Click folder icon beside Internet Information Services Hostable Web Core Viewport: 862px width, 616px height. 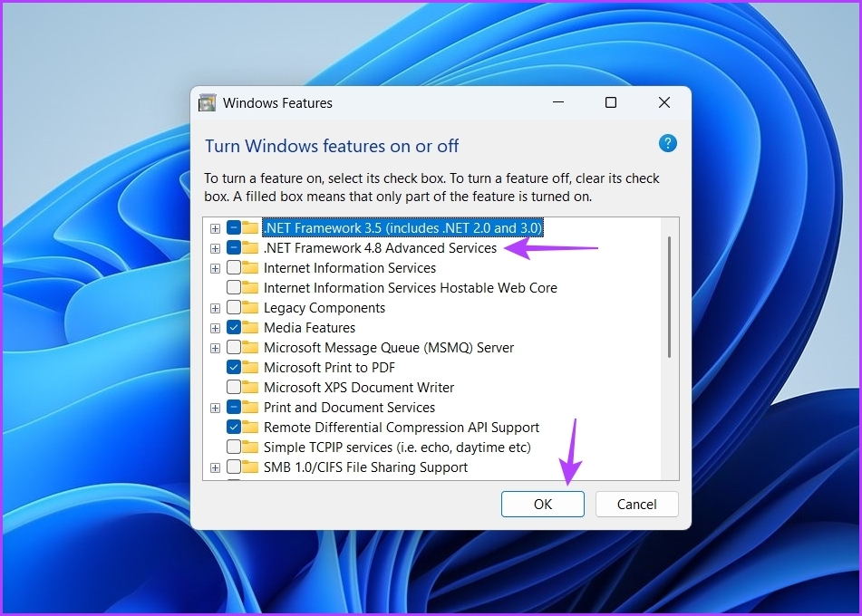250,287
